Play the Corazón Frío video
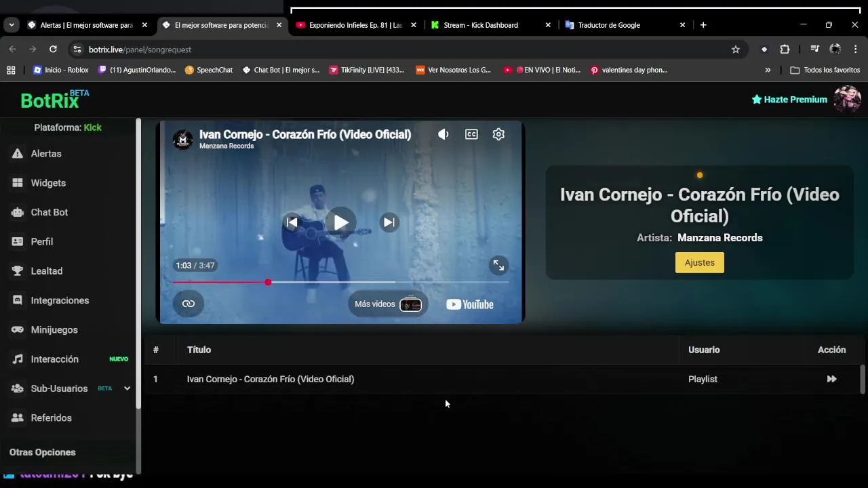The height and width of the screenshot is (488, 868). coord(340,222)
